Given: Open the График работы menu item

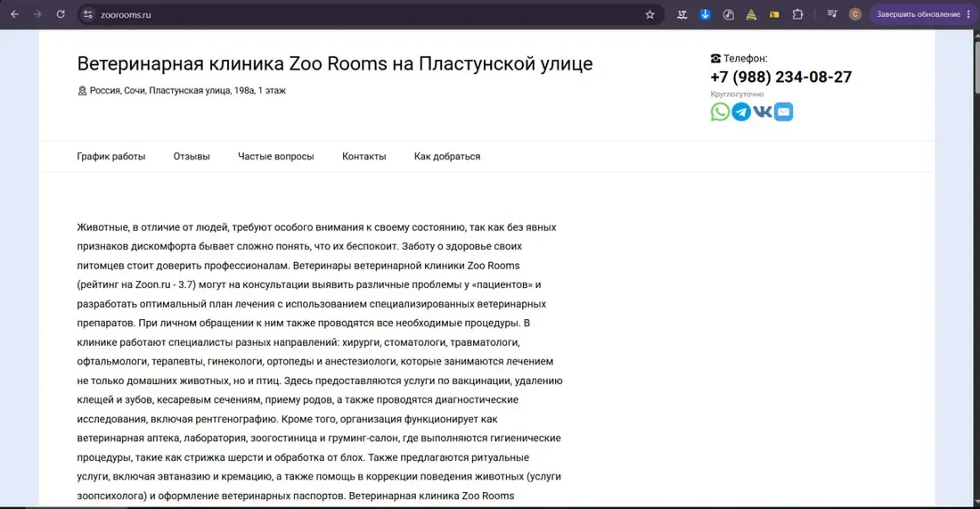Looking at the screenshot, I should [111, 156].
